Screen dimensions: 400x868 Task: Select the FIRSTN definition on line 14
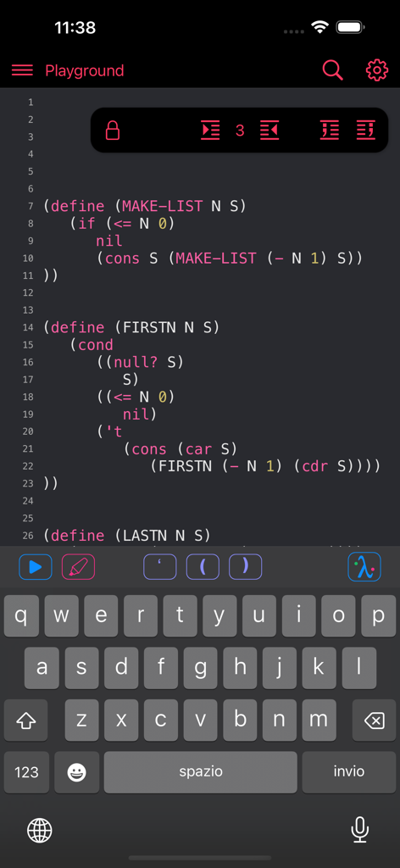(x=131, y=328)
